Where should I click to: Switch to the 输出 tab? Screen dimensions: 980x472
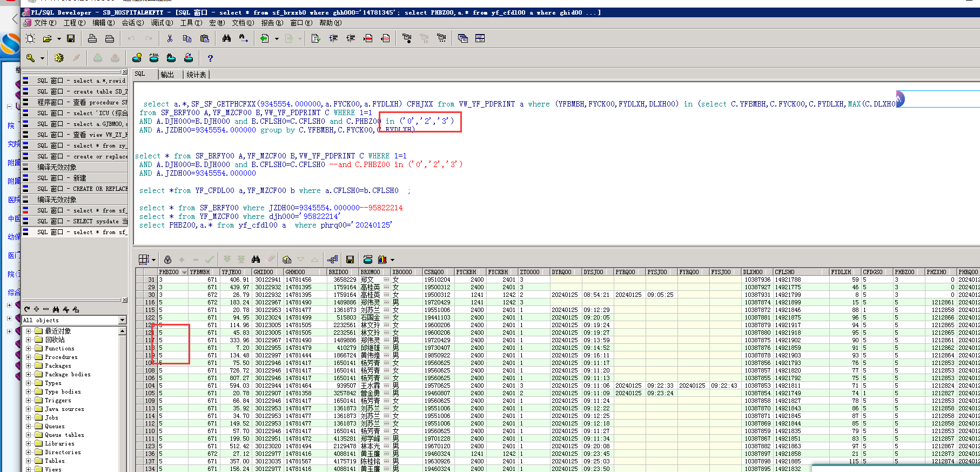coord(167,75)
